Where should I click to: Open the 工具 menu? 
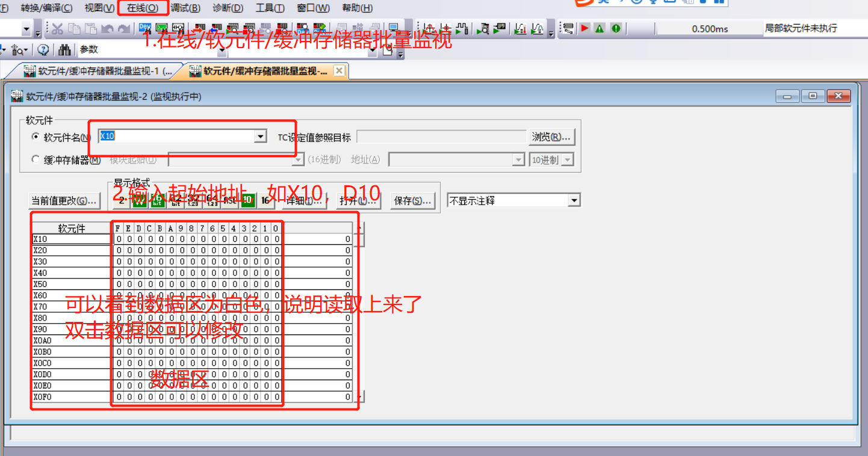tap(270, 8)
